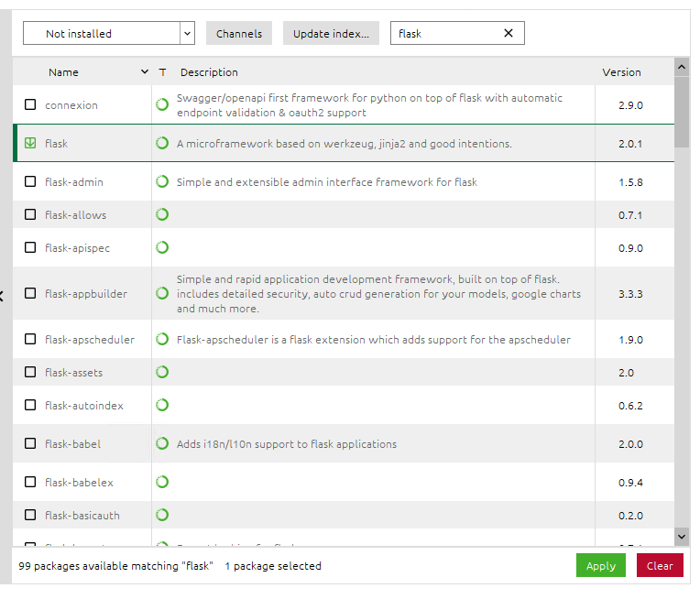Image resolution: width=700 pixels, height=599 pixels.
Task: Click flask-appbuilder version 3.3.3
Action: (630, 294)
